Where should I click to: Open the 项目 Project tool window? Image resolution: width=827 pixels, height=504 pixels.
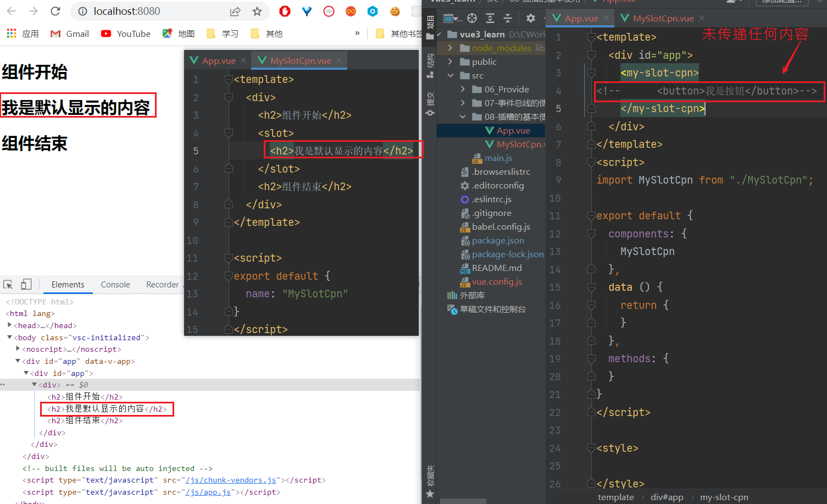pyautogui.click(x=430, y=28)
